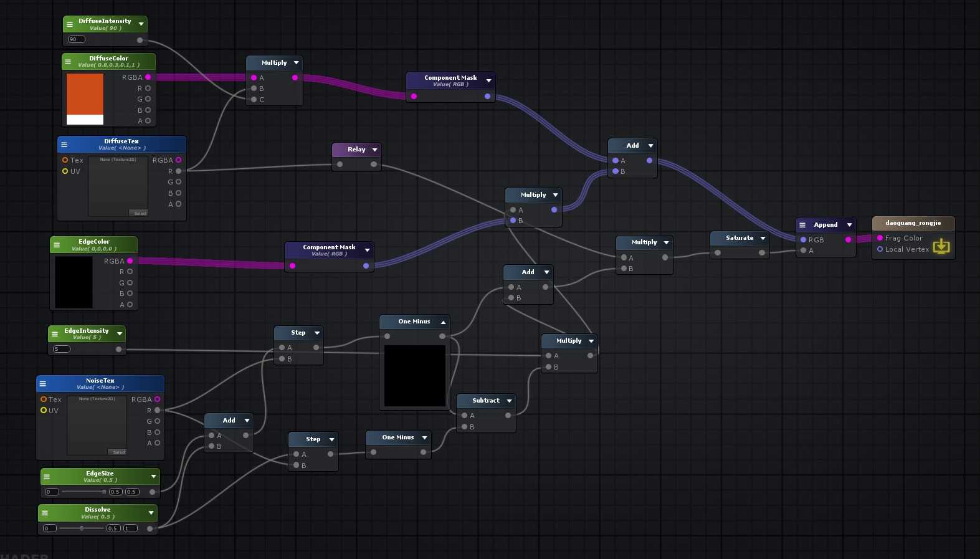Click NoiseTex Tex input port
Viewport: 980px width, 559px height.
[x=44, y=399]
